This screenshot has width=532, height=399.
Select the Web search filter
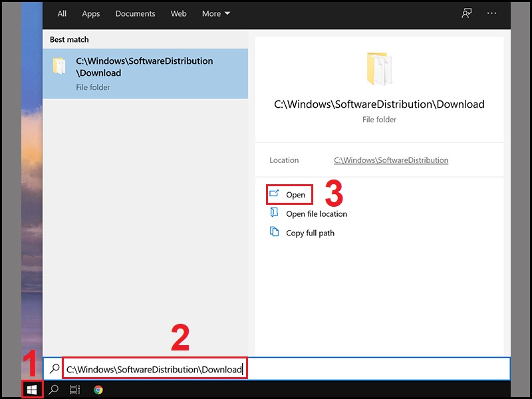(178, 13)
